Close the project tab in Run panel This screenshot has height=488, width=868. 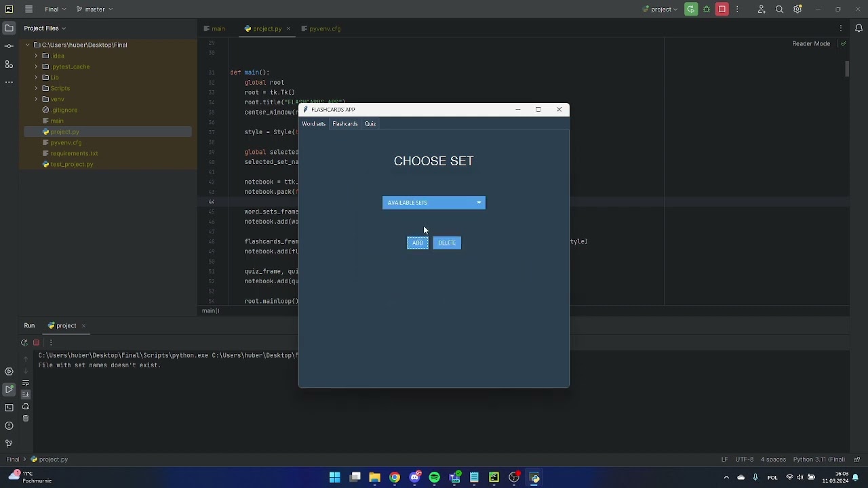coord(83,326)
